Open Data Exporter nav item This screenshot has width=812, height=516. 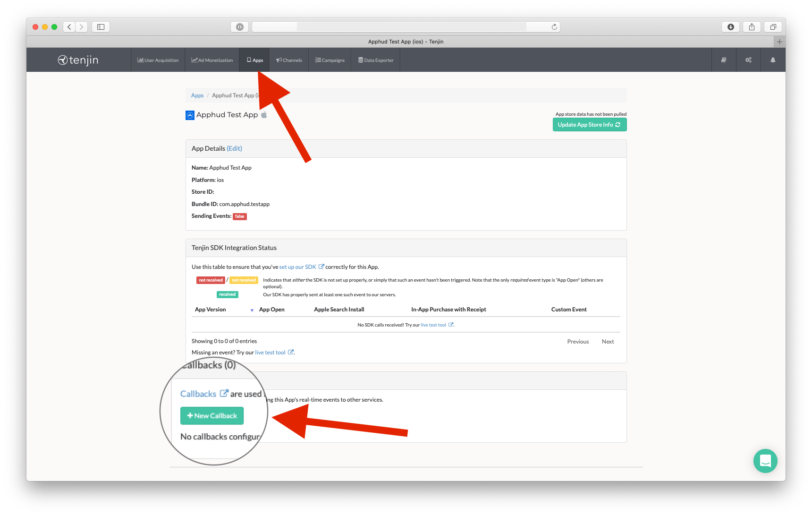coord(375,60)
